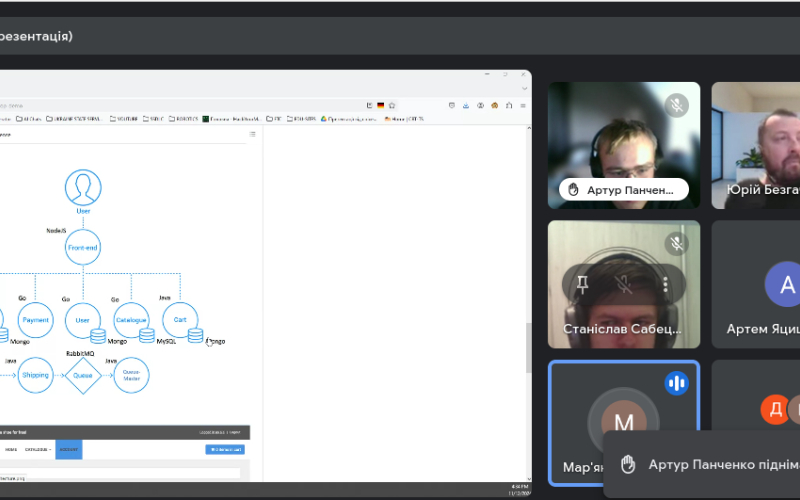Click the Queue-Master node in the diagram
The image size is (800, 500).
[x=131, y=375]
